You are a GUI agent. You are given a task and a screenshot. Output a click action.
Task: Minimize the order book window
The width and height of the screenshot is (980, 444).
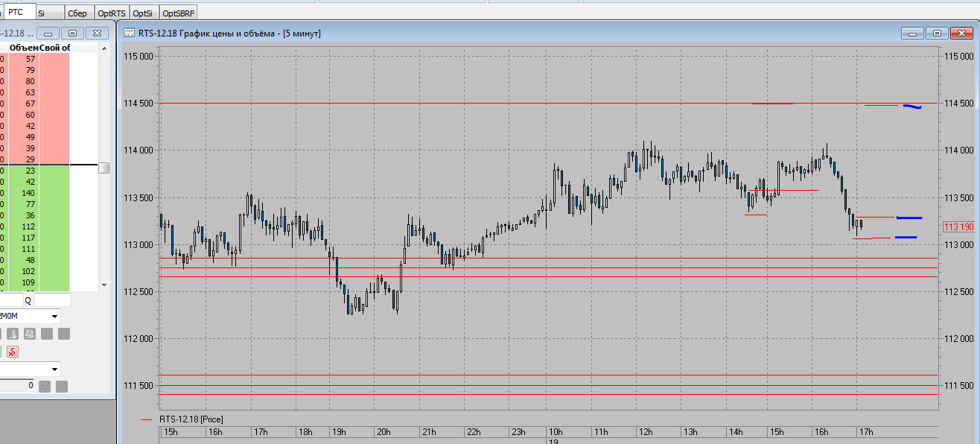48,34
